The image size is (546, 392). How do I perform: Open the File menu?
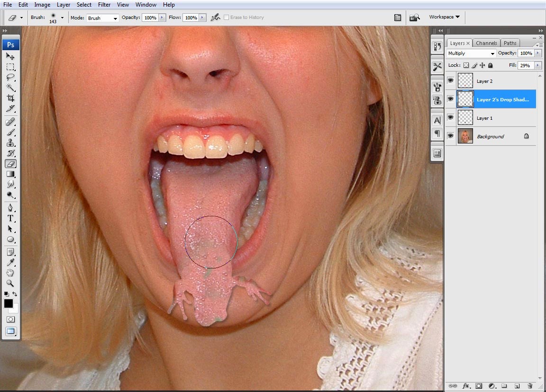[x=8, y=5]
